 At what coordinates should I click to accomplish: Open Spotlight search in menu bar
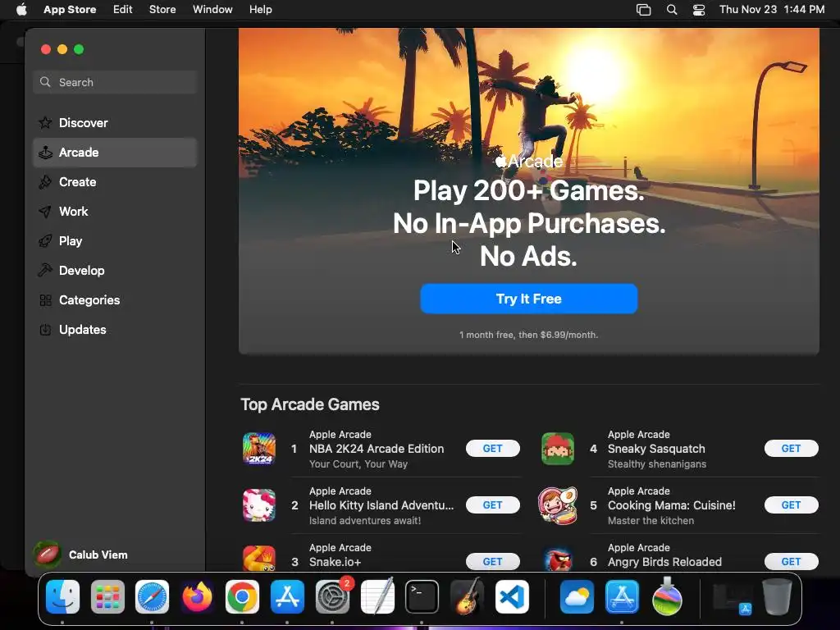click(672, 10)
